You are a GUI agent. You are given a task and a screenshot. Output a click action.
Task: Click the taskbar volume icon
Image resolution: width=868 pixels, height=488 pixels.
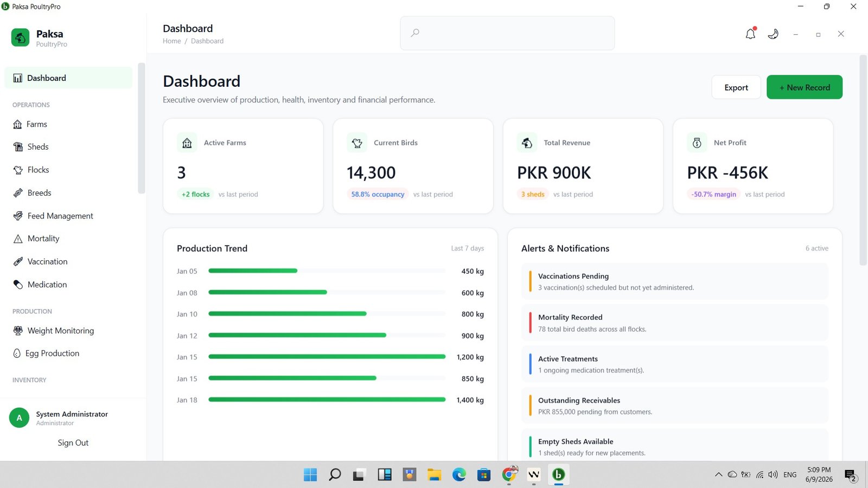point(773,474)
